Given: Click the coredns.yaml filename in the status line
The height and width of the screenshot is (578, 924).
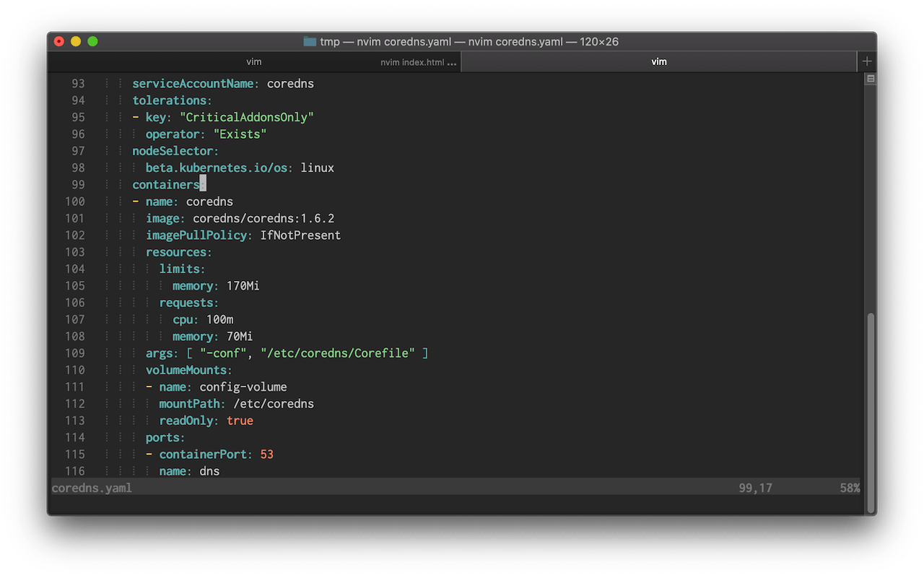Looking at the screenshot, I should point(91,488).
